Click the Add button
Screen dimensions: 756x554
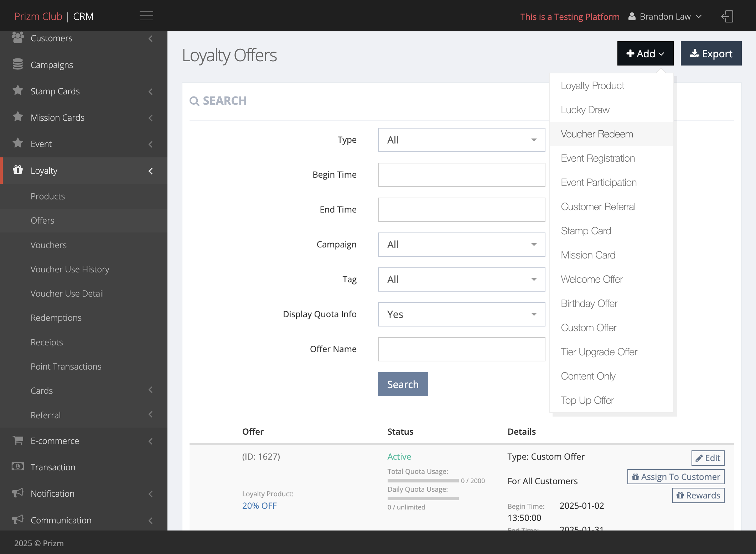(x=645, y=53)
